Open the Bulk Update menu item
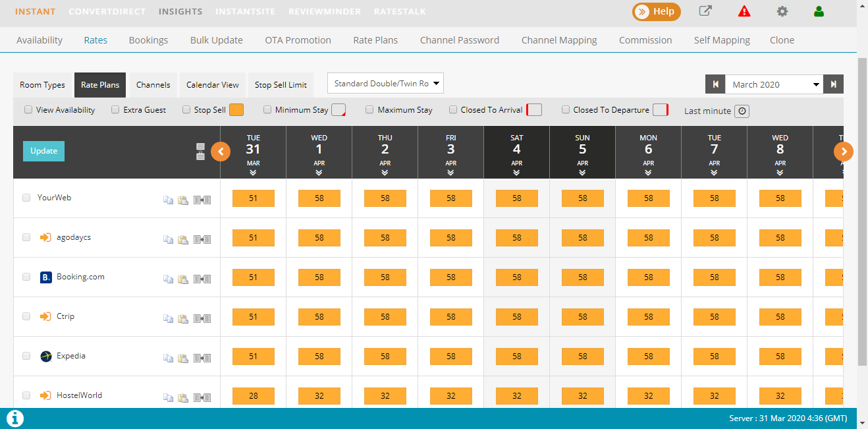 (x=216, y=40)
